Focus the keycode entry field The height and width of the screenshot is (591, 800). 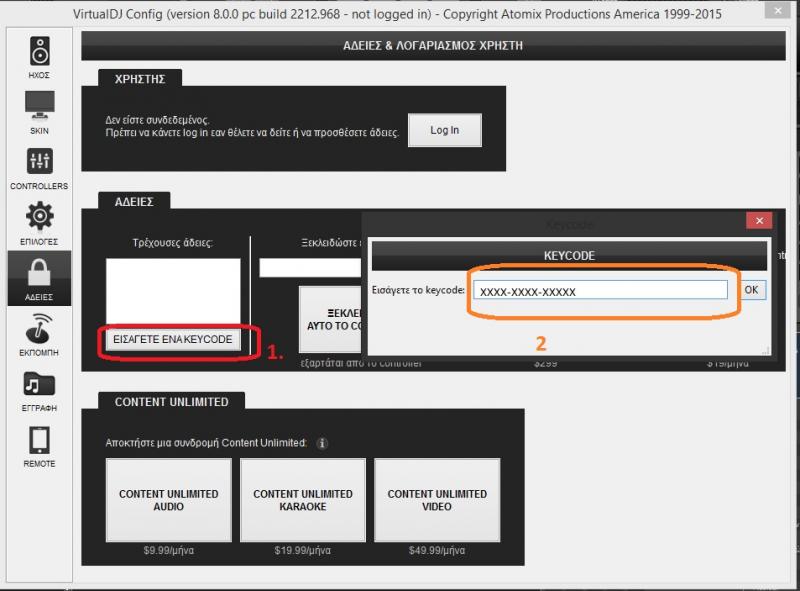point(600,290)
